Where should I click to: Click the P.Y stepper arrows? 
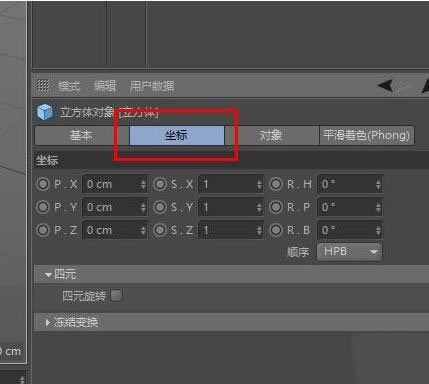click(143, 207)
